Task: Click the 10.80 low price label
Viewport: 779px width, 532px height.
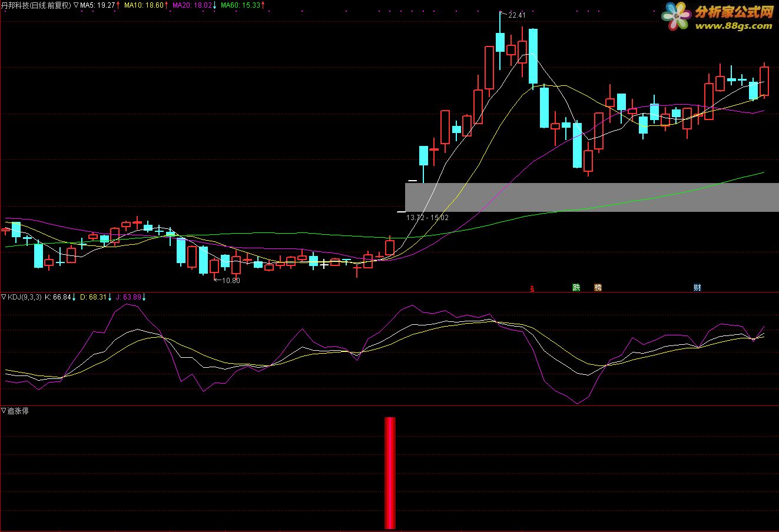Action: pos(231,280)
